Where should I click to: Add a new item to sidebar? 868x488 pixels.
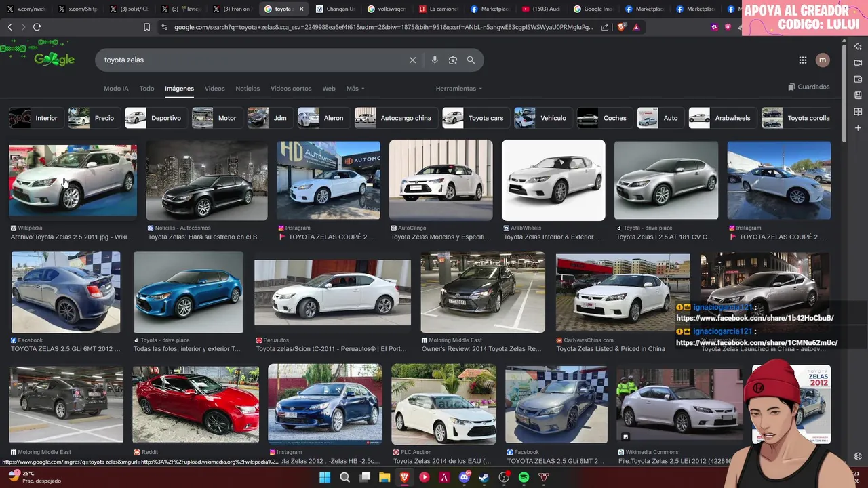pos(858,128)
